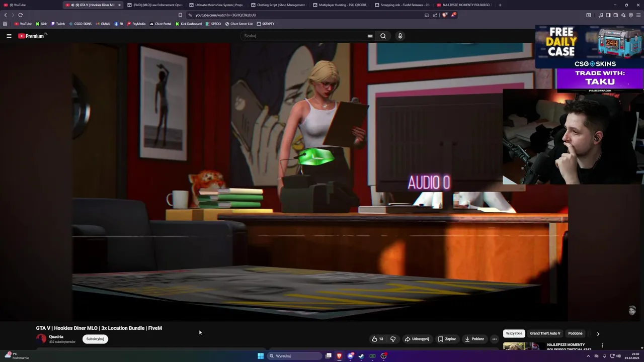Like the video with thumbs up

tap(377, 339)
